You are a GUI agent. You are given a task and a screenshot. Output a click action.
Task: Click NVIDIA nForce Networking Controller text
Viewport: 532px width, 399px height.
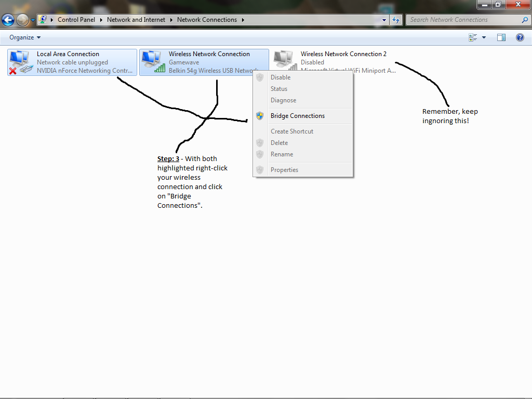point(85,71)
